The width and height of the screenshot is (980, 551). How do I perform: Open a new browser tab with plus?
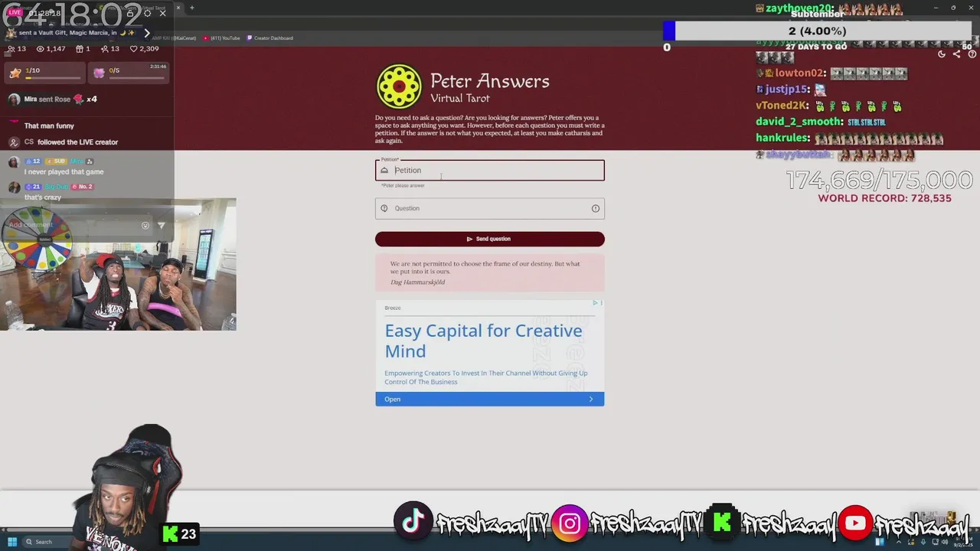[191, 8]
